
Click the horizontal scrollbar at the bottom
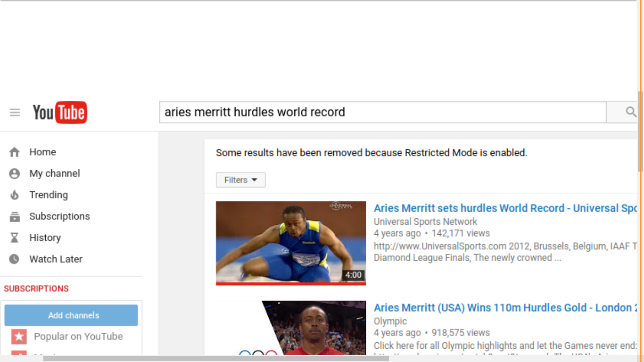pyautogui.click(x=216, y=359)
